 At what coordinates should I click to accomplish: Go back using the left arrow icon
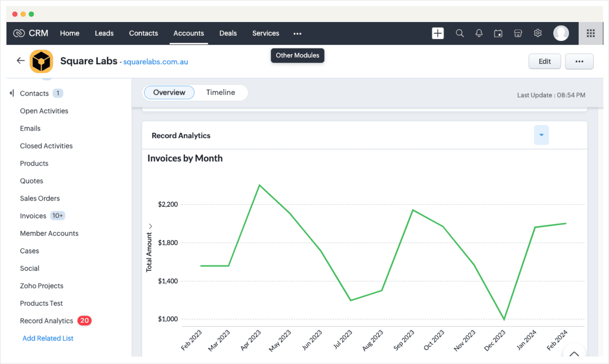click(21, 60)
